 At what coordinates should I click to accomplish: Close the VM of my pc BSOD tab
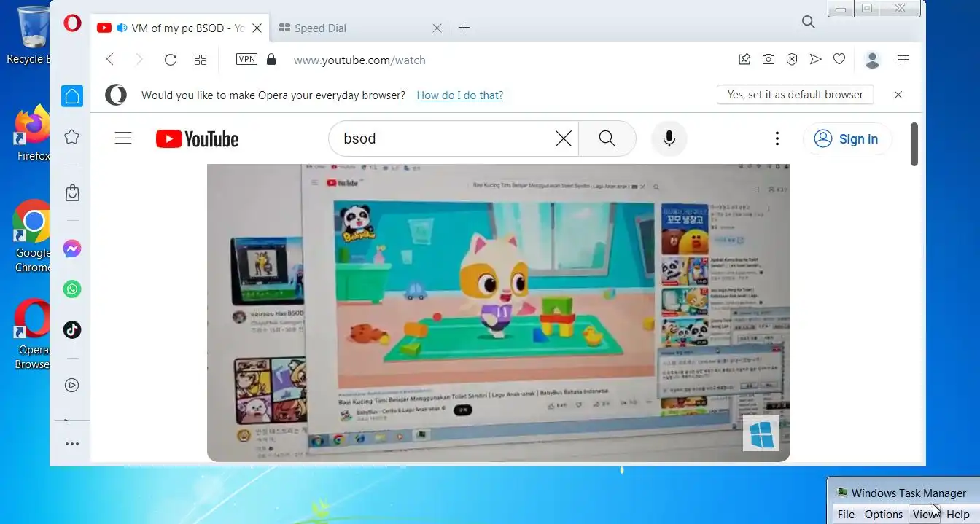[257, 28]
